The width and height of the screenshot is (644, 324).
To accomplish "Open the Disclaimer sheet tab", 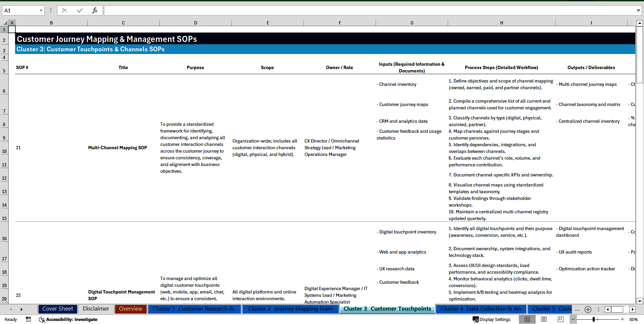I will (96, 309).
